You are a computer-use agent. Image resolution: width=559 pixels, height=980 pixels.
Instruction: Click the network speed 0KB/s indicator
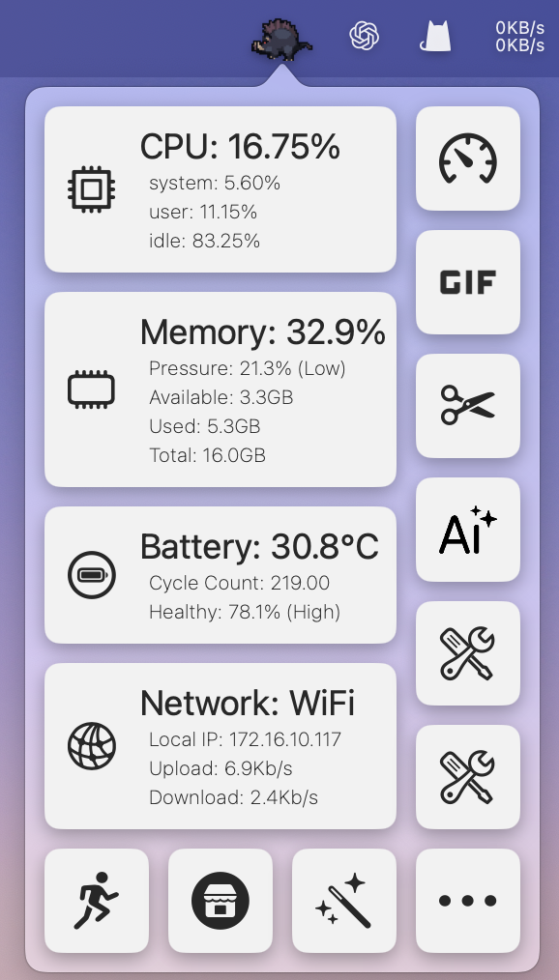coord(519,37)
